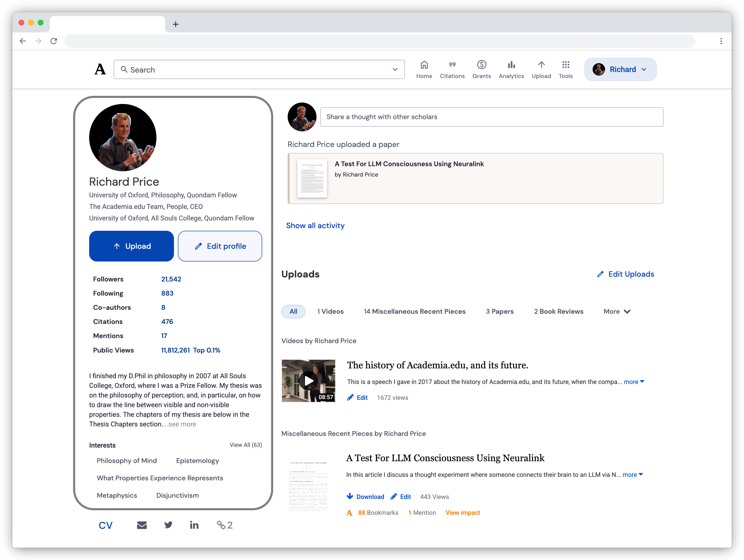Expand the bio with 'see more'

tap(182, 424)
